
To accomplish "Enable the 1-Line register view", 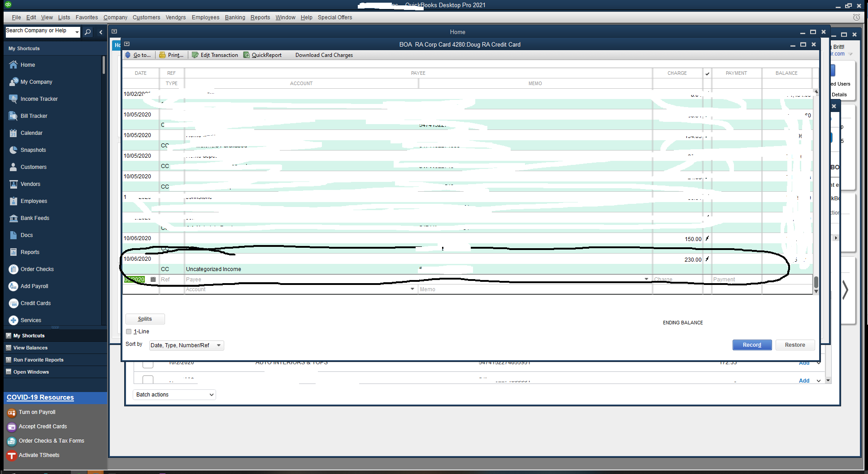I will tap(129, 332).
